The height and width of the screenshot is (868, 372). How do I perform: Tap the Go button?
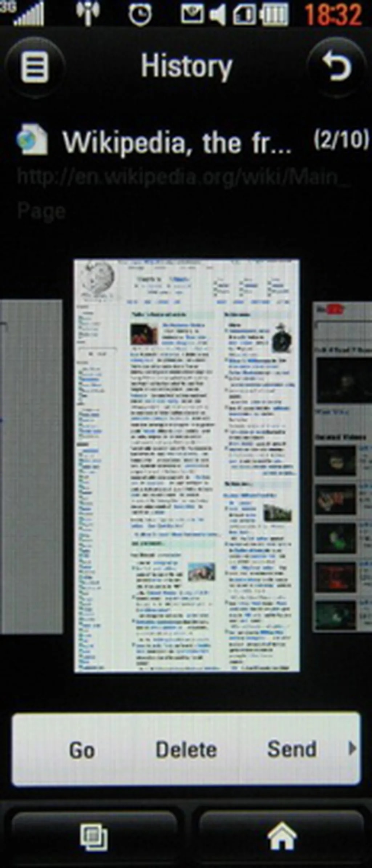(82, 750)
